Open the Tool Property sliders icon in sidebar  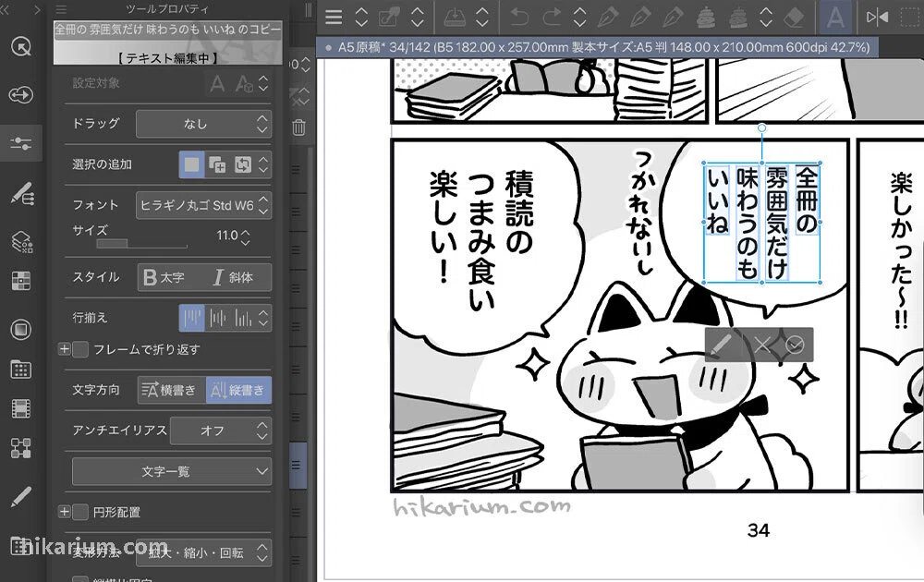click(x=21, y=143)
